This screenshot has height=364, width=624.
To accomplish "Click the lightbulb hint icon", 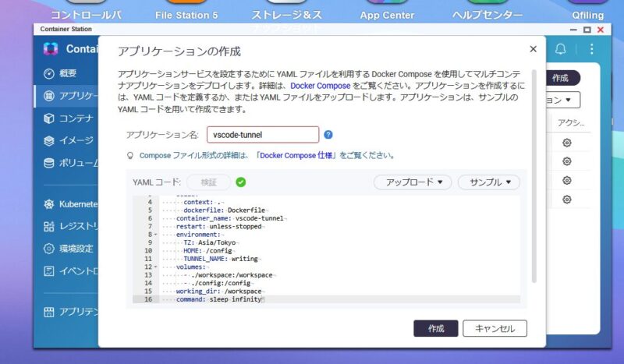I will coord(130,156).
